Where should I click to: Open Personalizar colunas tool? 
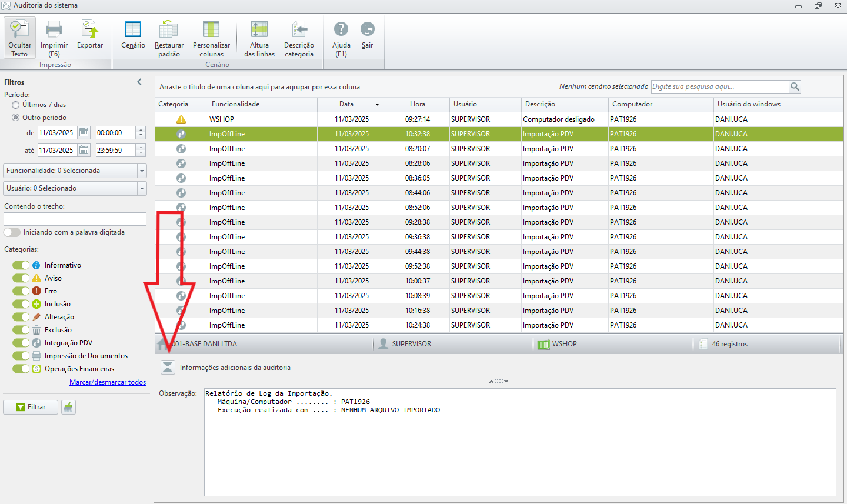point(211,29)
